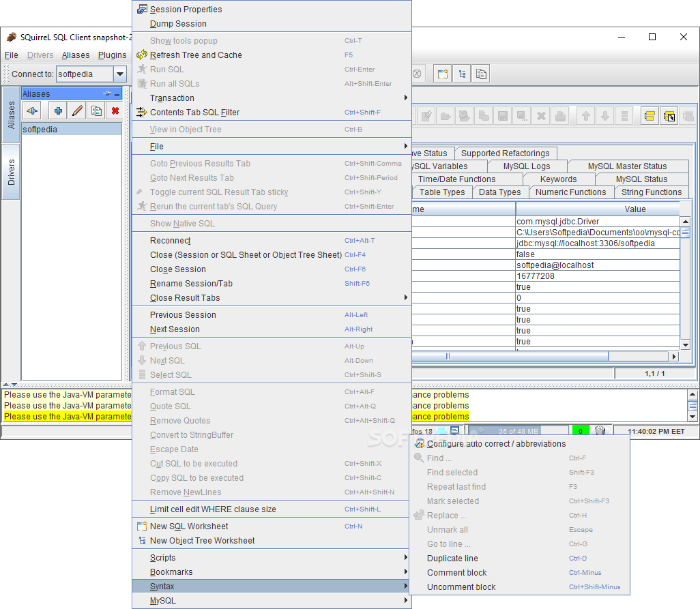The width and height of the screenshot is (700, 609).
Task: Click the 35 of 48 MB memory bar
Action: tap(518, 431)
